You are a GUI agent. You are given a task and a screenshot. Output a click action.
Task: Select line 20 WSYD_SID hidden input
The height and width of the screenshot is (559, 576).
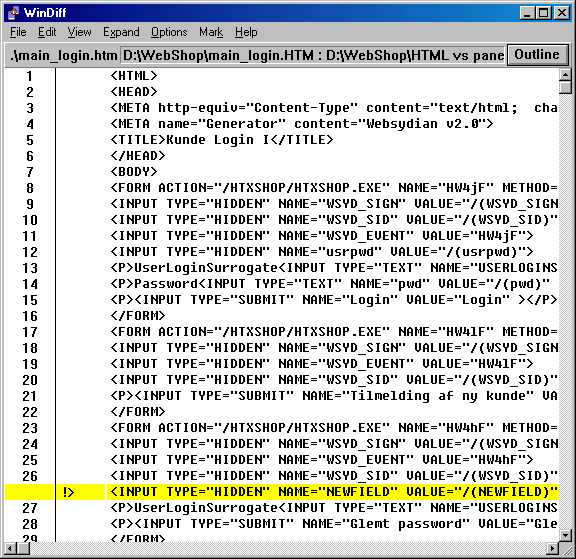[334, 380]
